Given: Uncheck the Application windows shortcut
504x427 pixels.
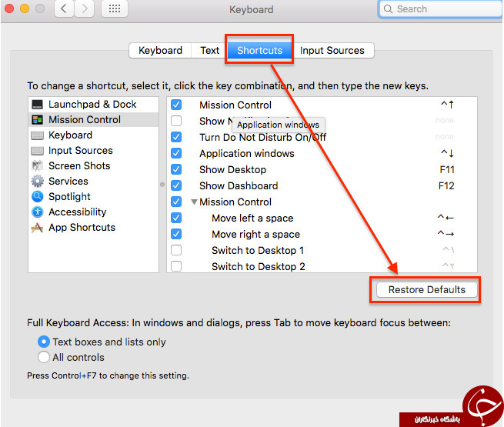Looking at the screenshot, I should pyautogui.click(x=176, y=153).
